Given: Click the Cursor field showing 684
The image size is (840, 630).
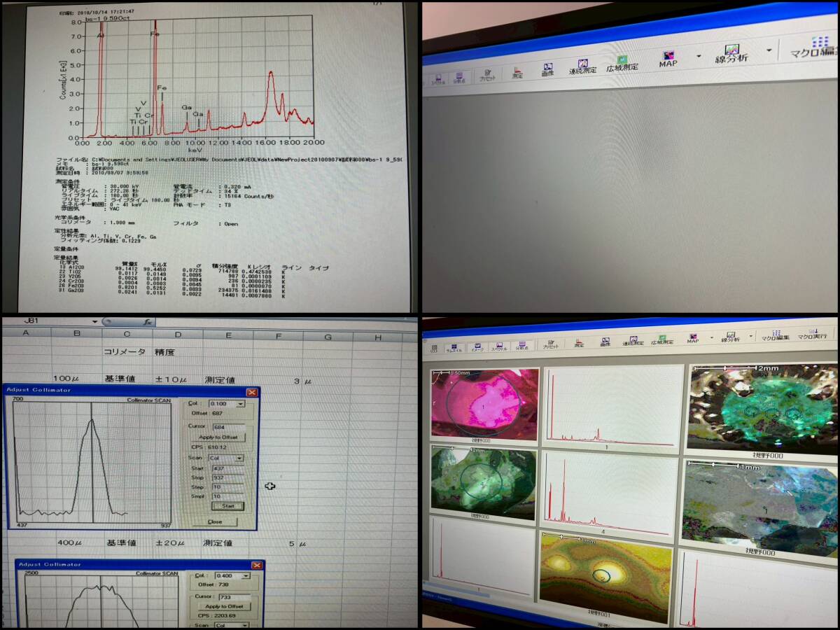Looking at the screenshot, I should coord(229,427).
